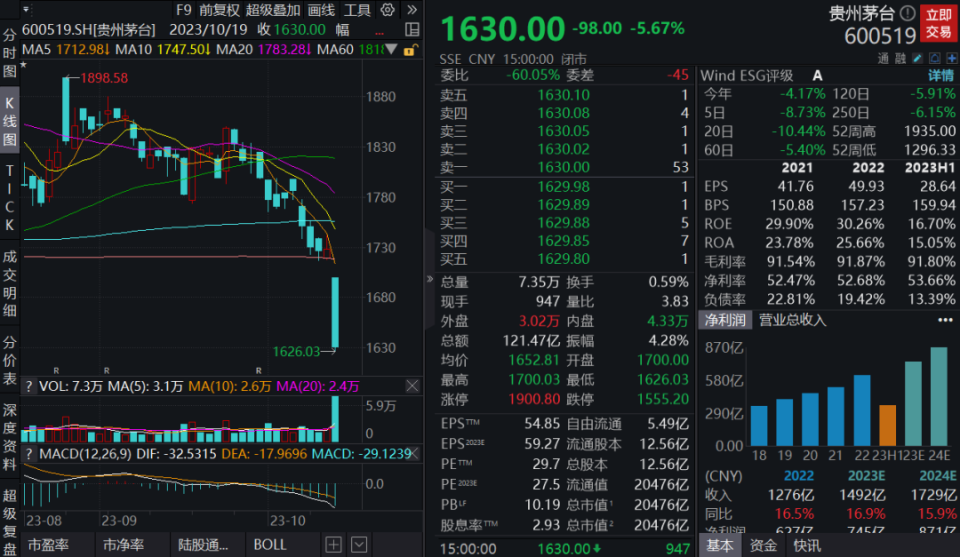Click the info icon beside 贵州茅台
960x557 pixels.
907,13
